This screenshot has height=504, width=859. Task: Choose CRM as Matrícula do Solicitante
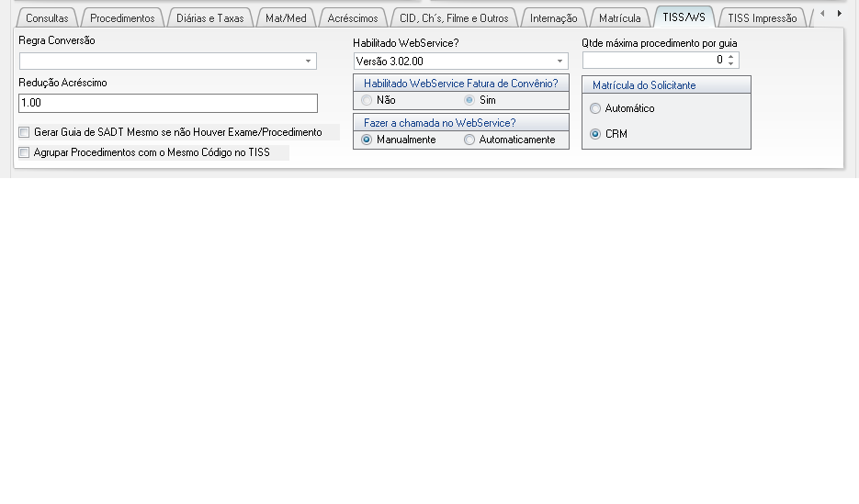click(x=595, y=134)
